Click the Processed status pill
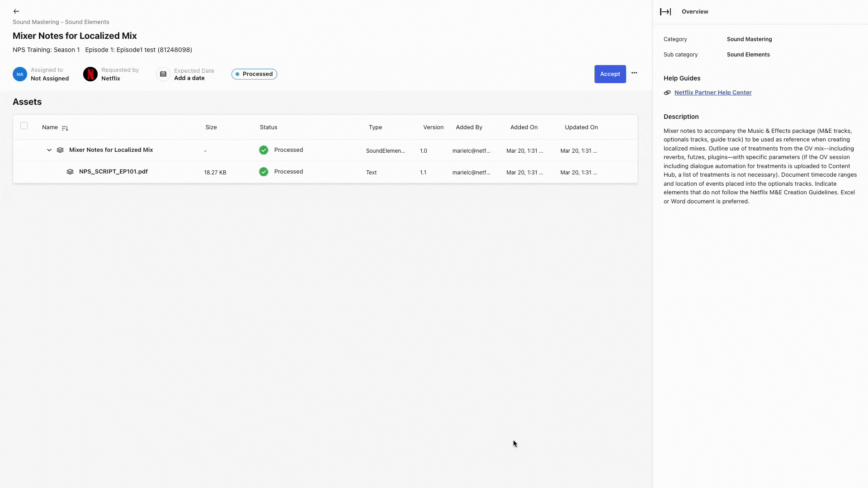Viewport: 868px width, 488px height. pyautogui.click(x=254, y=74)
